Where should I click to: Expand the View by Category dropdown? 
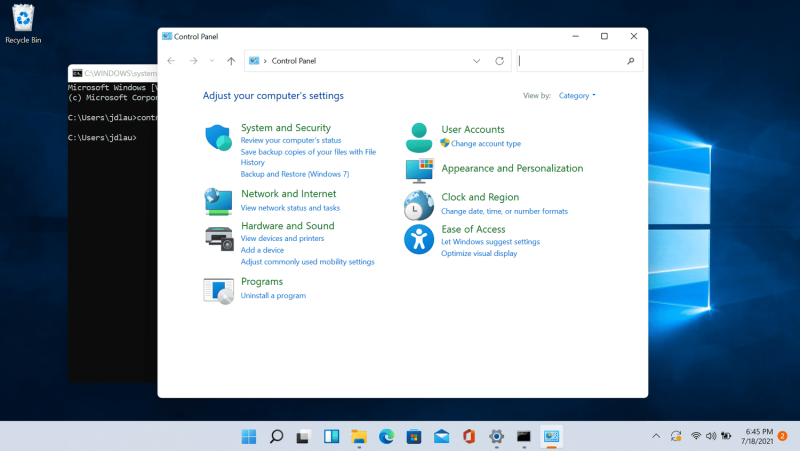[x=577, y=96]
